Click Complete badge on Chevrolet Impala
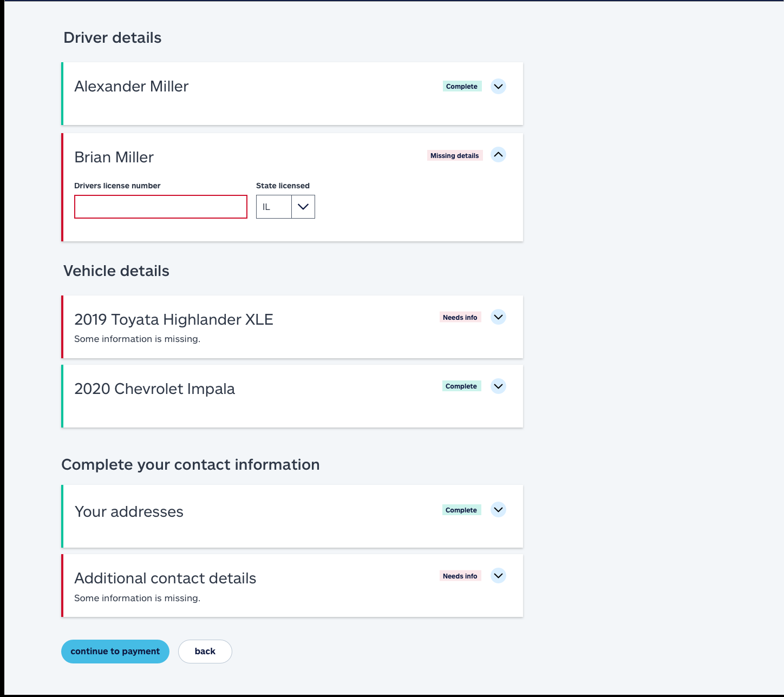This screenshot has width=784, height=697. [461, 386]
